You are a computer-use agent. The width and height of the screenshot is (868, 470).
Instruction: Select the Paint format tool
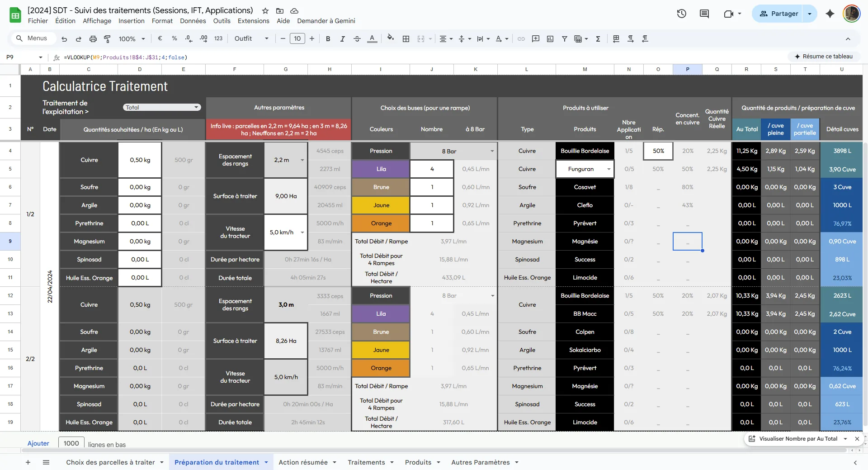point(107,39)
